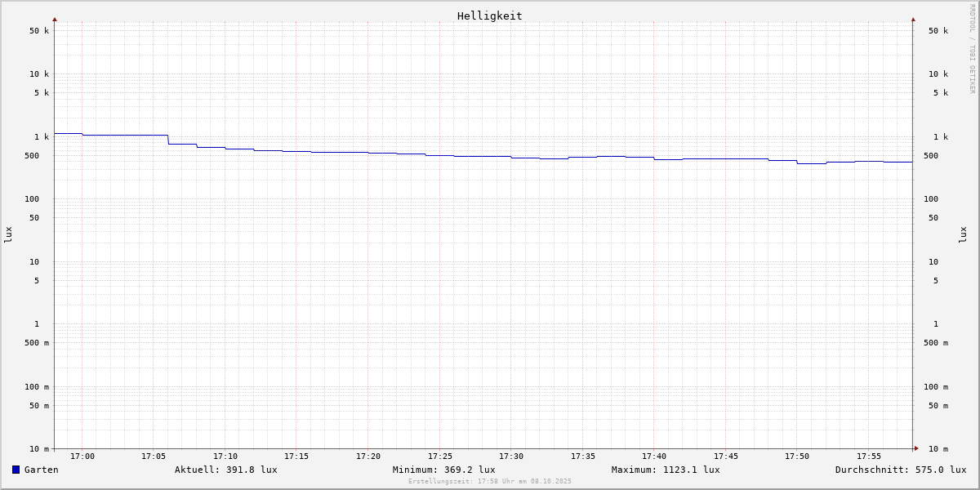
Task: Click the rotated lux label on right axis
Action: (x=963, y=234)
